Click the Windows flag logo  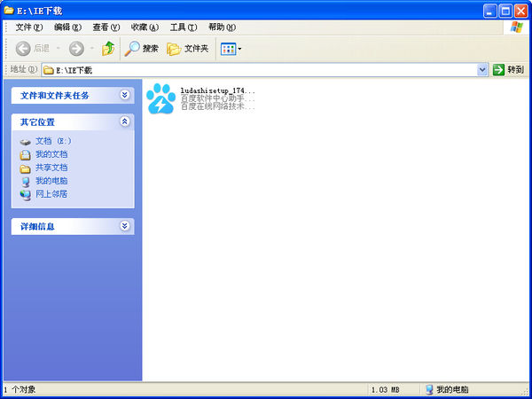coord(516,27)
